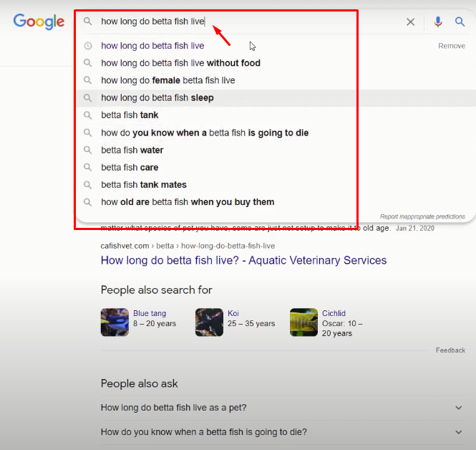This screenshot has height=450, width=476.
Task: Choose suggestion 'betta fish water'
Action: coord(132,150)
